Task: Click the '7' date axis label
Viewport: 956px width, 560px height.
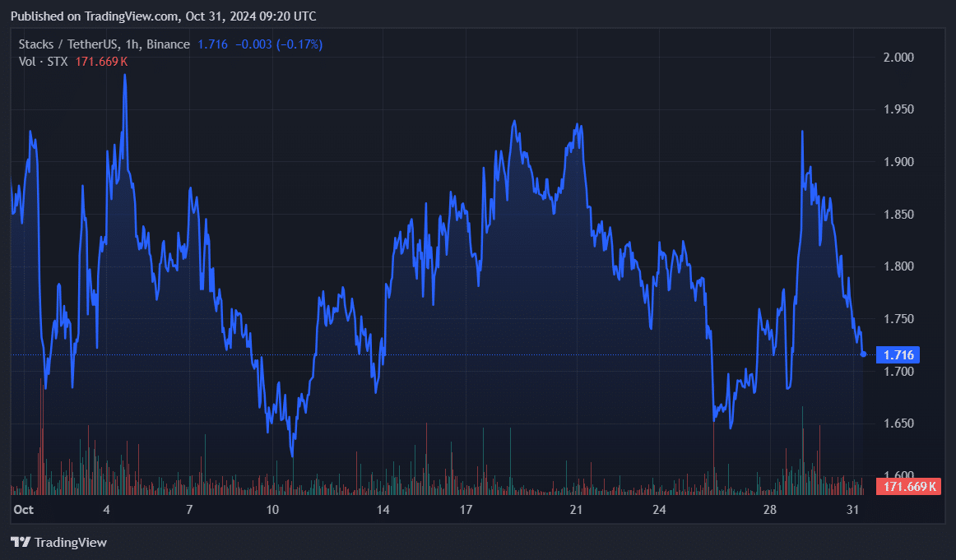Action: [x=189, y=509]
